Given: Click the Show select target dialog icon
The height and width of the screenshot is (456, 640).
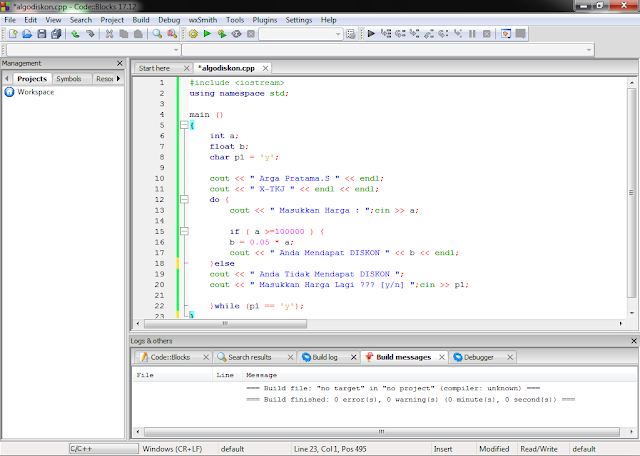Looking at the screenshot, I should click(x=351, y=34).
